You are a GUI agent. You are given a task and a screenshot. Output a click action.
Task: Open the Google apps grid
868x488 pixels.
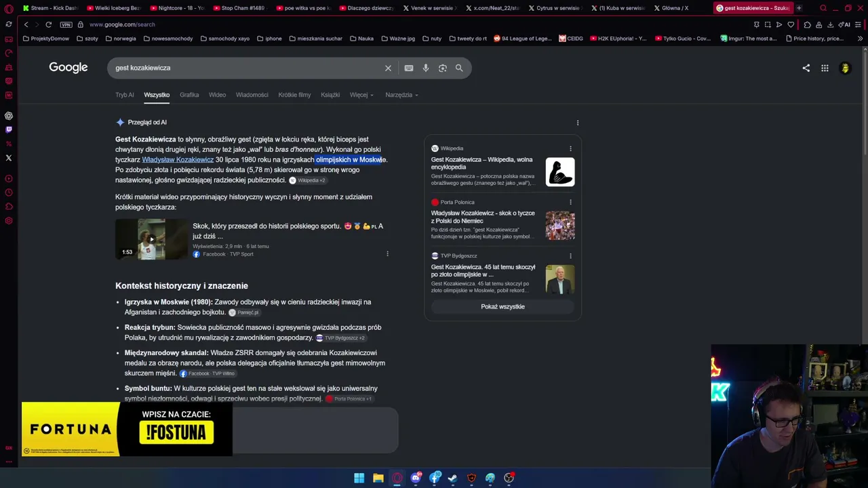point(825,68)
